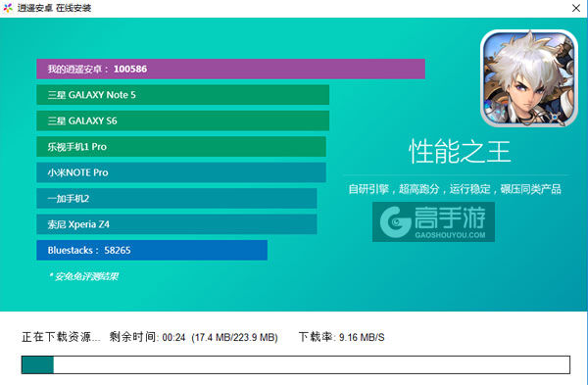Click the 逍遥安卓 在线安装 window title
Screen dimensions: 588x385
tap(54, 8)
